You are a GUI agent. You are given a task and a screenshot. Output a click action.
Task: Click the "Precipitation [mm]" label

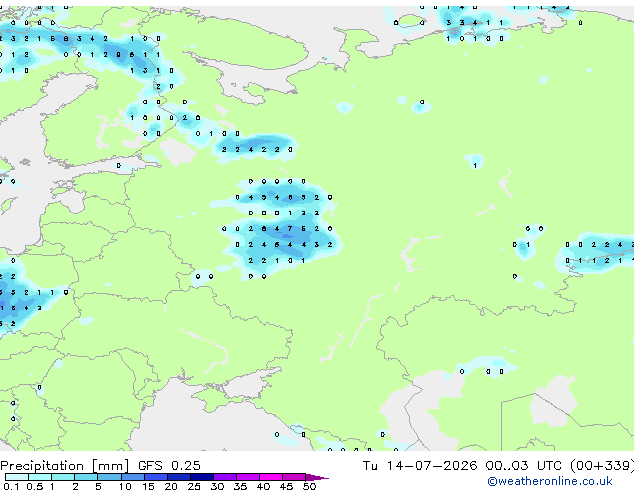(x=65, y=466)
